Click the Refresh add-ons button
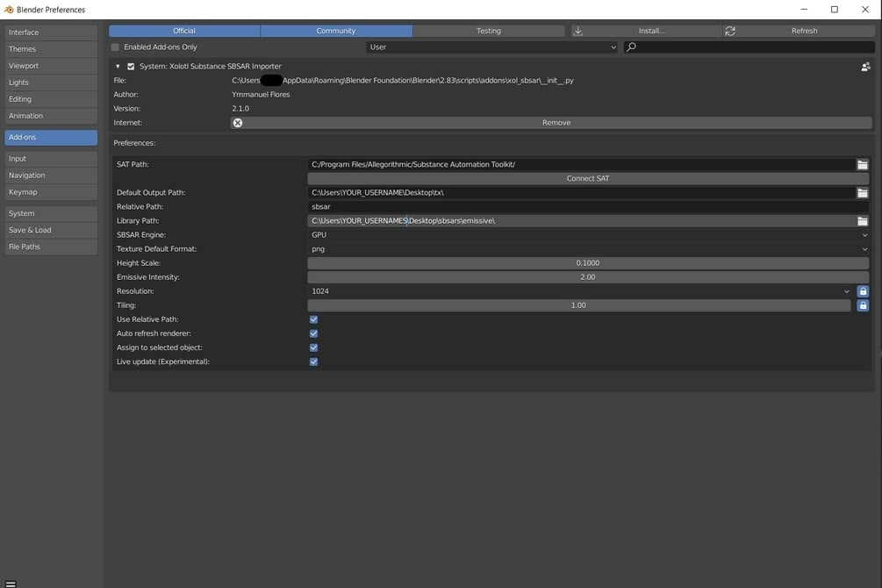 [x=799, y=31]
